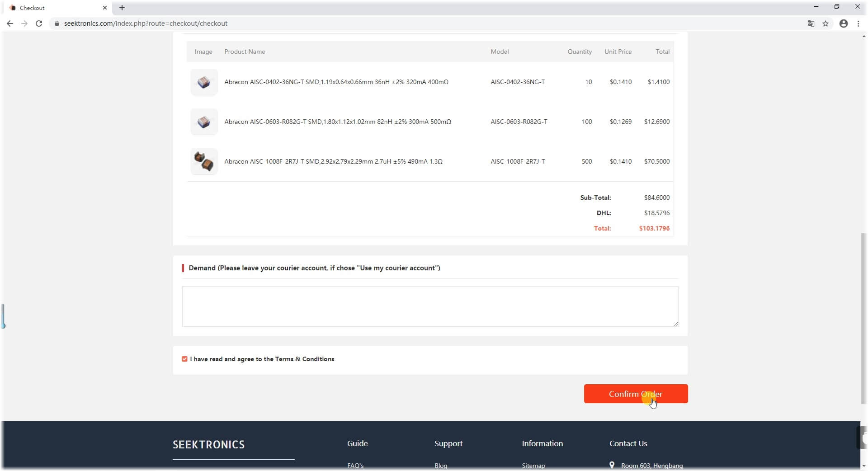Click the AISC-1008F-2R7J-T product thumbnail

tap(204, 161)
